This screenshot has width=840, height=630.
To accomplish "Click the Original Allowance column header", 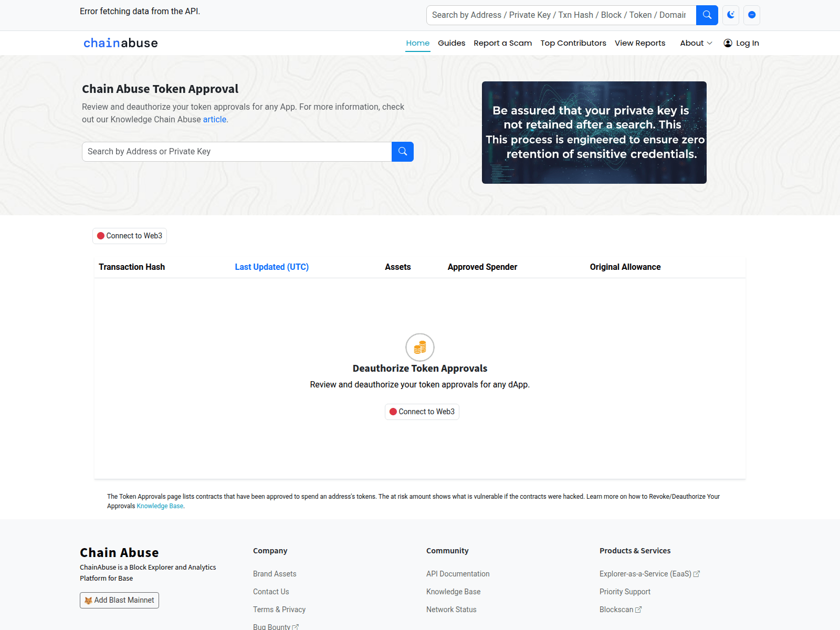I will 625,267.
